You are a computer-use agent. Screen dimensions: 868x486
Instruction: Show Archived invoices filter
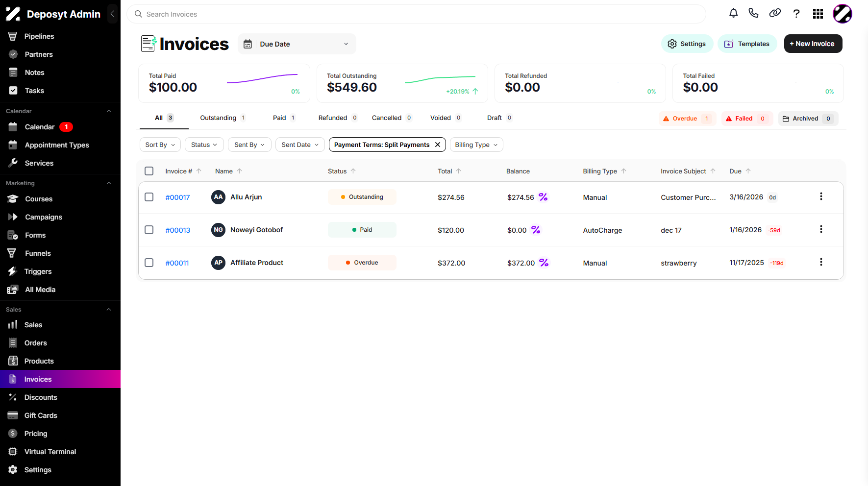click(x=808, y=119)
